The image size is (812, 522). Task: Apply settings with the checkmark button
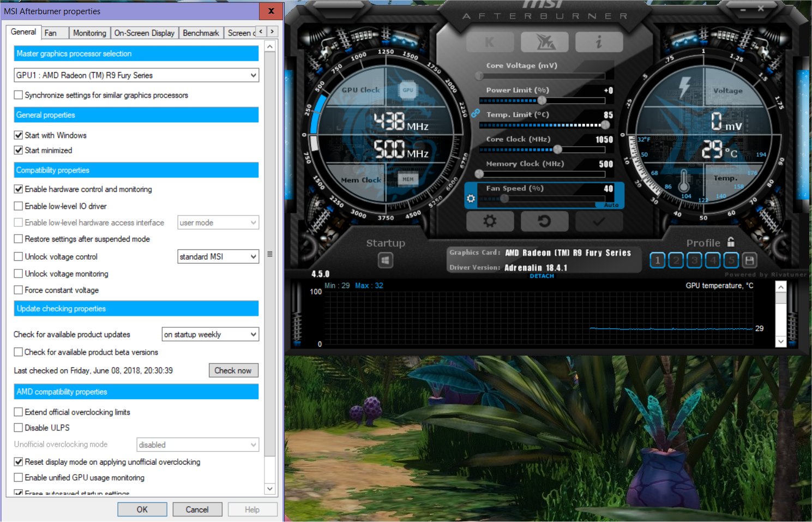(x=599, y=221)
